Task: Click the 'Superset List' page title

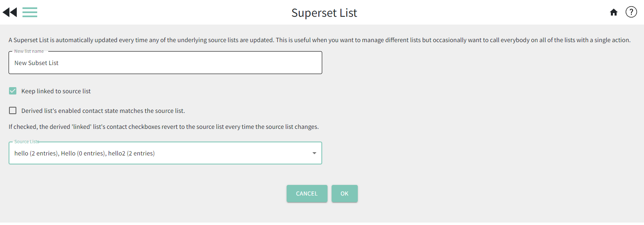Action: point(324,13)
